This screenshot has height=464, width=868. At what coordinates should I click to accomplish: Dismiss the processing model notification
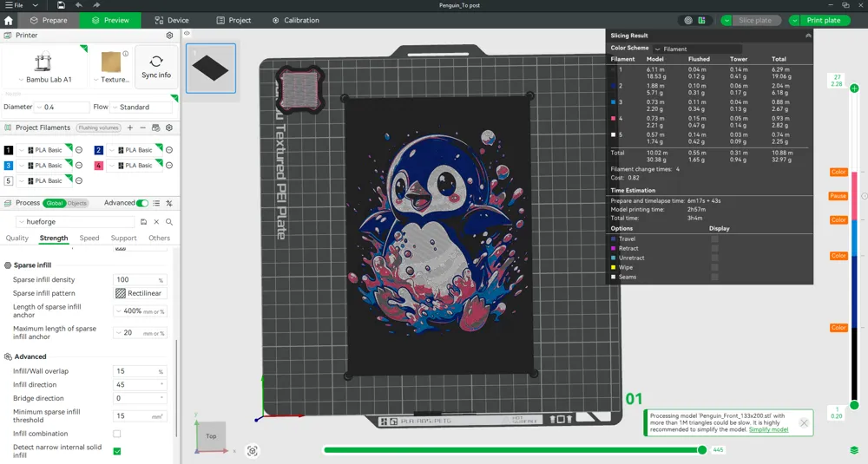point(804,423)
